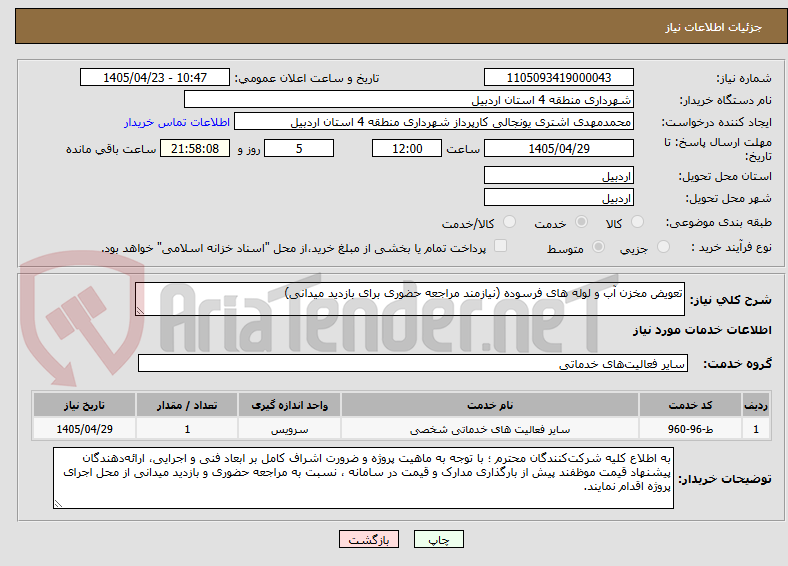
Task: Click the remaining time field 21:58:08
Action: tap(195, 148)
